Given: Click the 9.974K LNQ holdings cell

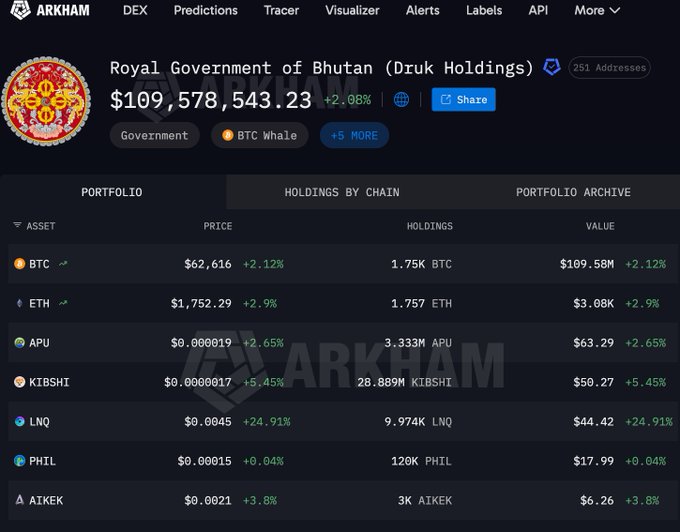Looking at the screenshot, I should tap(418, 422).
